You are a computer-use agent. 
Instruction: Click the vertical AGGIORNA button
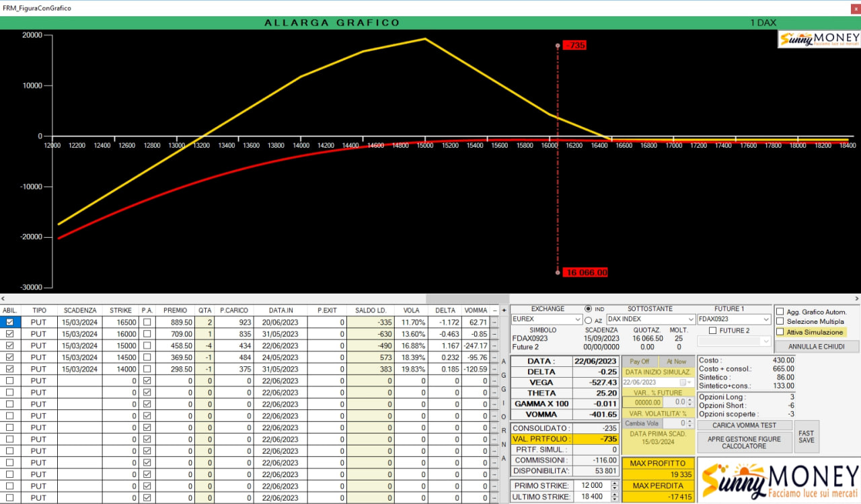click(x=504, y=409)
